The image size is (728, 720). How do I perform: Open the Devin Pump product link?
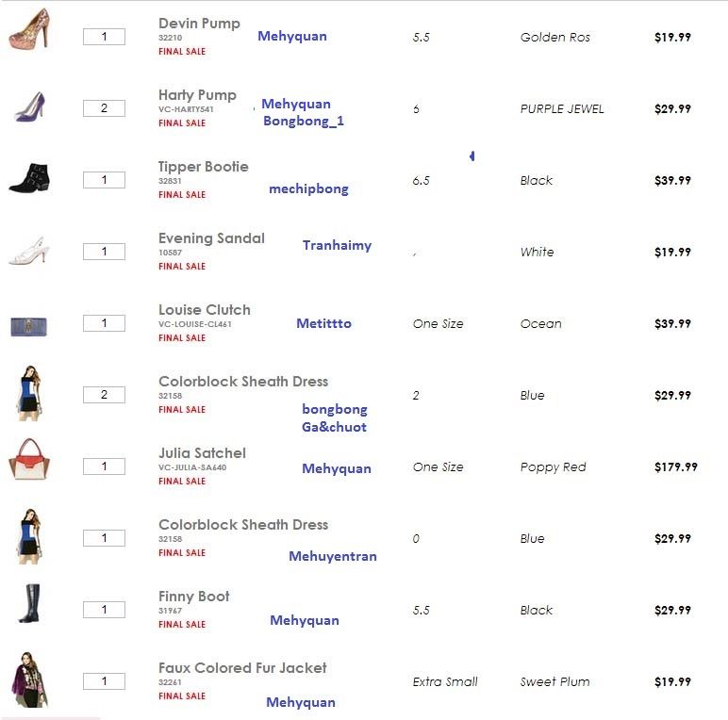pyautogui.click(x=199, y=24)
